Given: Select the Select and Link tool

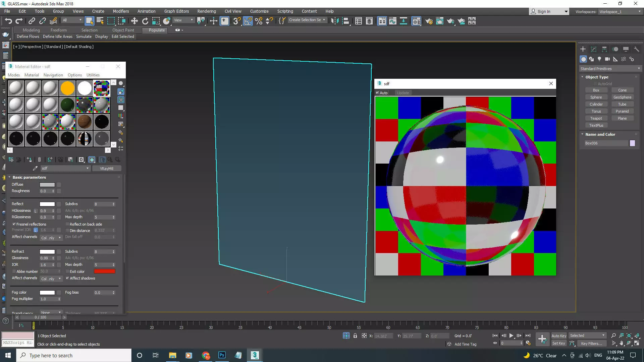Looking at the screenshot, I should pos(32,21).
